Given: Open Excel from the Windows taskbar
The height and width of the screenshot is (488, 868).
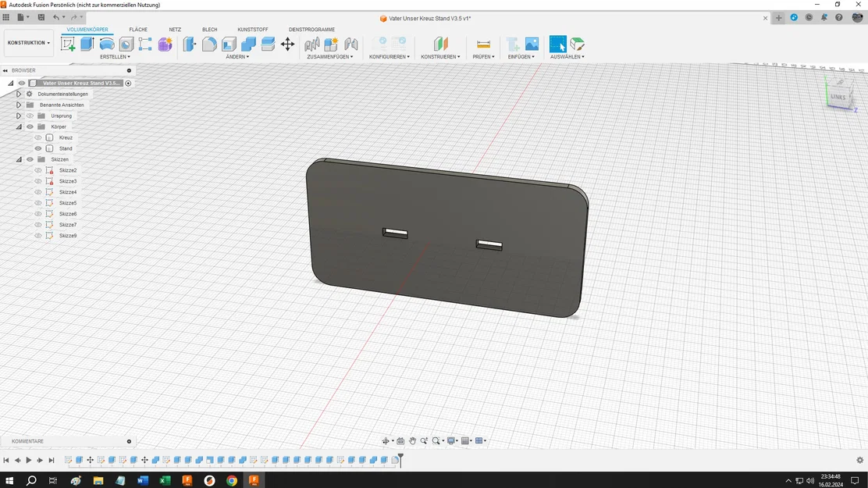Looking at the screenshot, I should [x=165, y=481].
